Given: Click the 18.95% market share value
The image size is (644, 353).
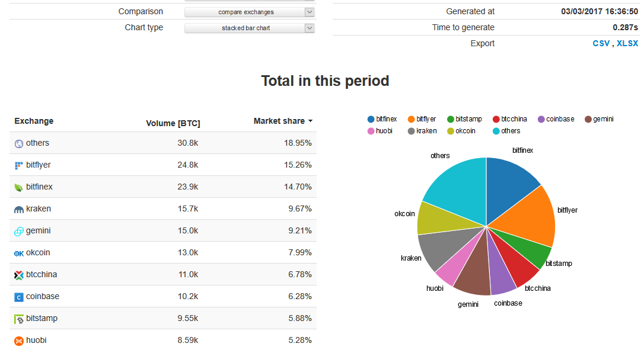Looking at the screenshot, I should pyautogui.click(x=298, y=143).
